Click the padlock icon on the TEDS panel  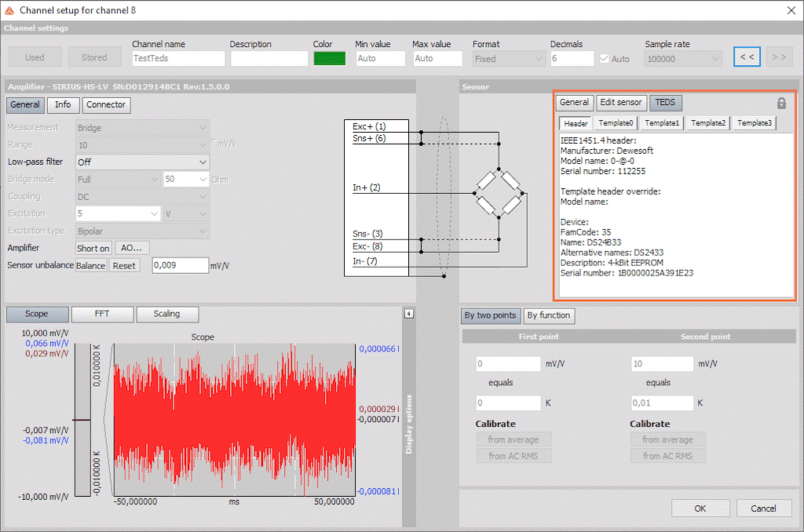click(x=781, y=103)
